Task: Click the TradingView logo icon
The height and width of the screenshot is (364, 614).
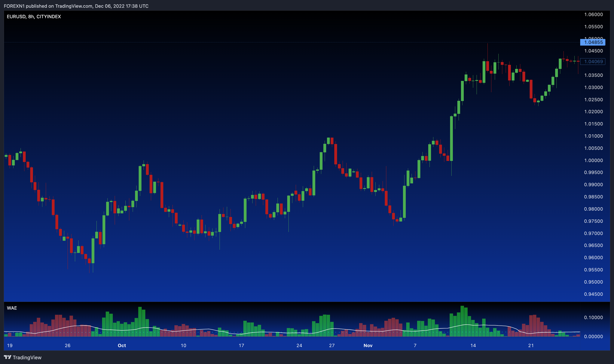Action: pos(8,357)
